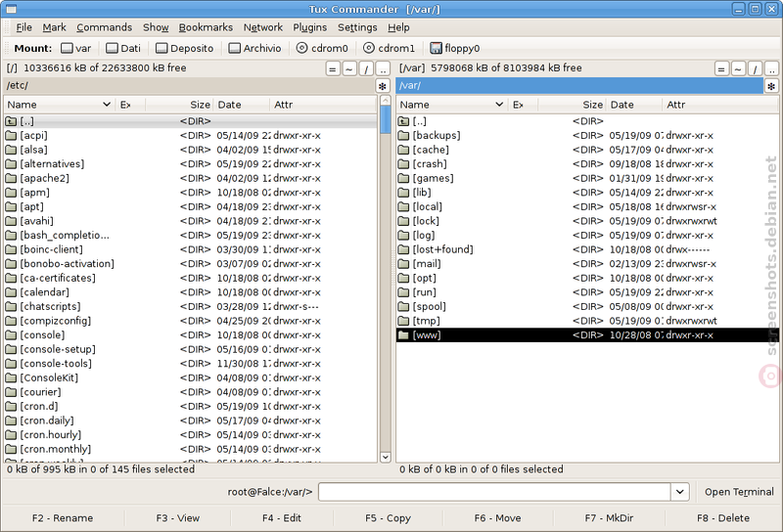Click left panel scrollbar up arrow
Image resolution: width=783 pixels, height=532 pixels.
[385, 101]
